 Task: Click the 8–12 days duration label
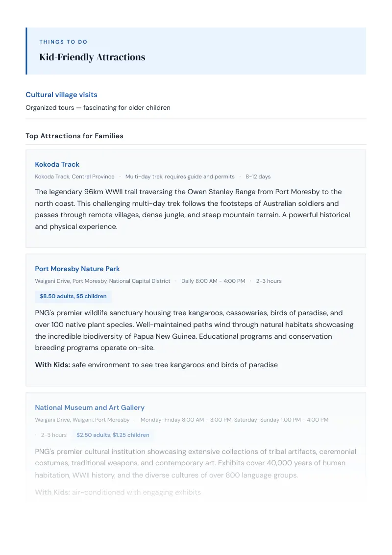click(258, 177)
